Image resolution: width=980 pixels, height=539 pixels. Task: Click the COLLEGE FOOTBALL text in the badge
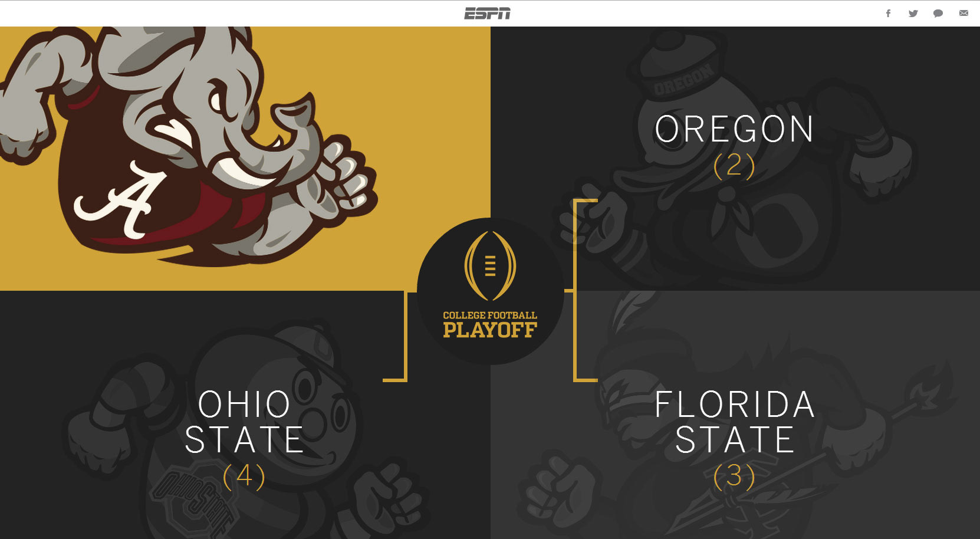(x=490, y=315)
